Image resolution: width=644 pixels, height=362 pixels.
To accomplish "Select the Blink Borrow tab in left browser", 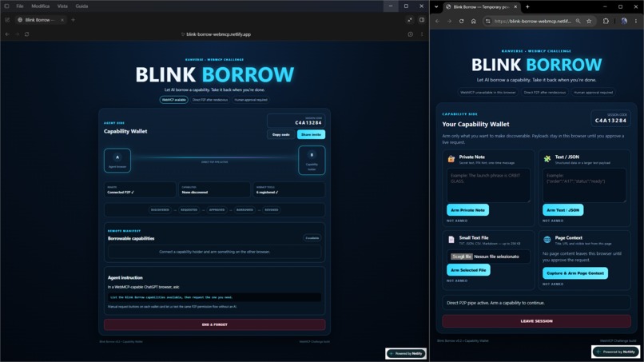I will pyautogui.click(x=41, y=20).
